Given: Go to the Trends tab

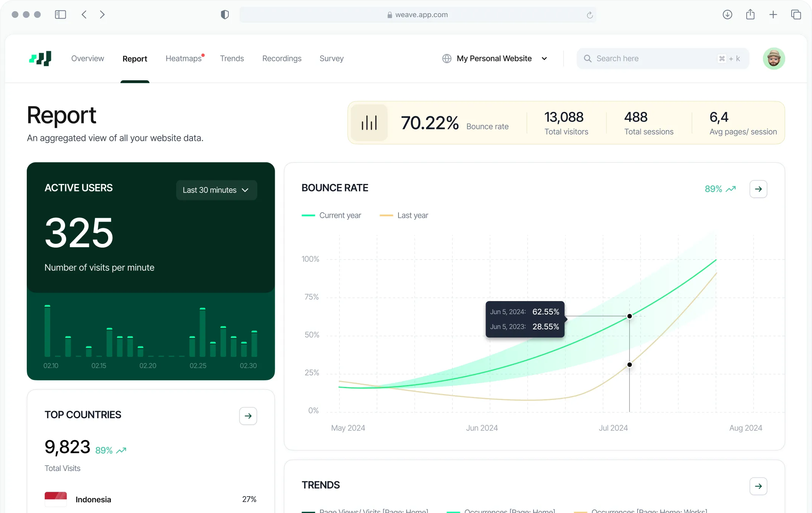Looking at the screenshot, I should pyautogui.click(x=232, y=58).
